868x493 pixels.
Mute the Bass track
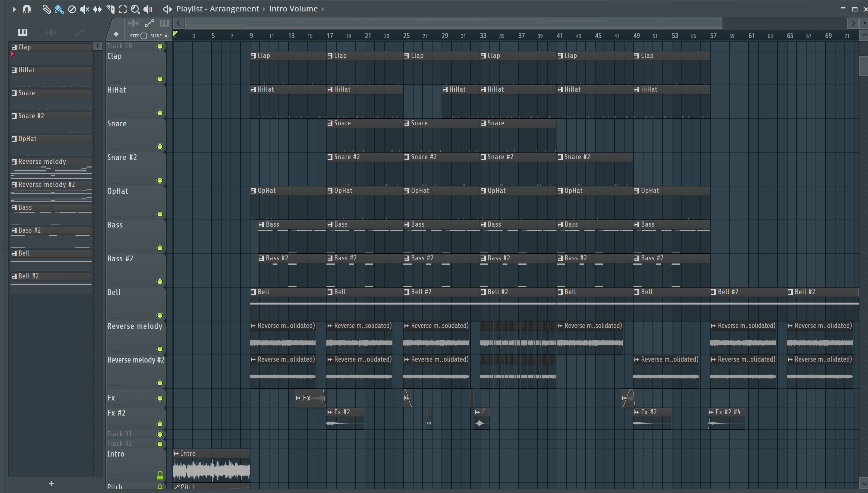[x=160, y=248]
